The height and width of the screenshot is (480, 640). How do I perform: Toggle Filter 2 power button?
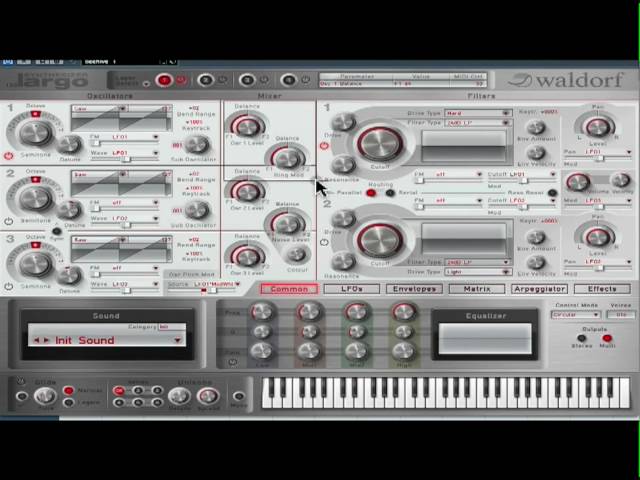click(x=324, y=242)
